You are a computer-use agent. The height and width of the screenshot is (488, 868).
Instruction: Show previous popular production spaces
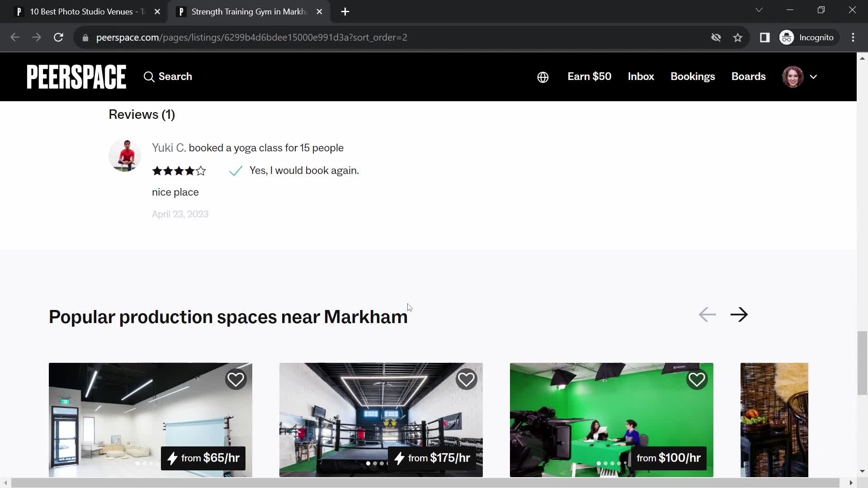click(707, 314)
